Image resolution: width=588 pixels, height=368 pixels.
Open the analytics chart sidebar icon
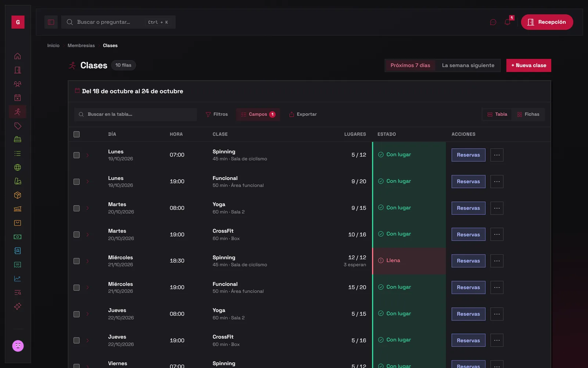tap(17, 279)
